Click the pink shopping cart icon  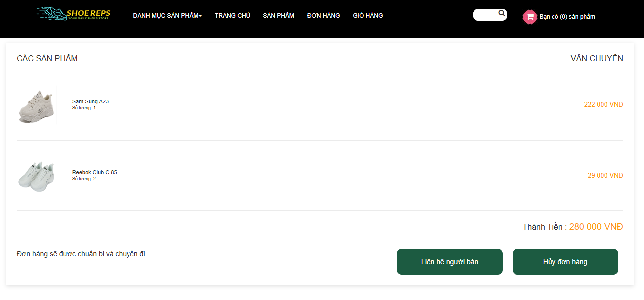[x=530, y=17]
